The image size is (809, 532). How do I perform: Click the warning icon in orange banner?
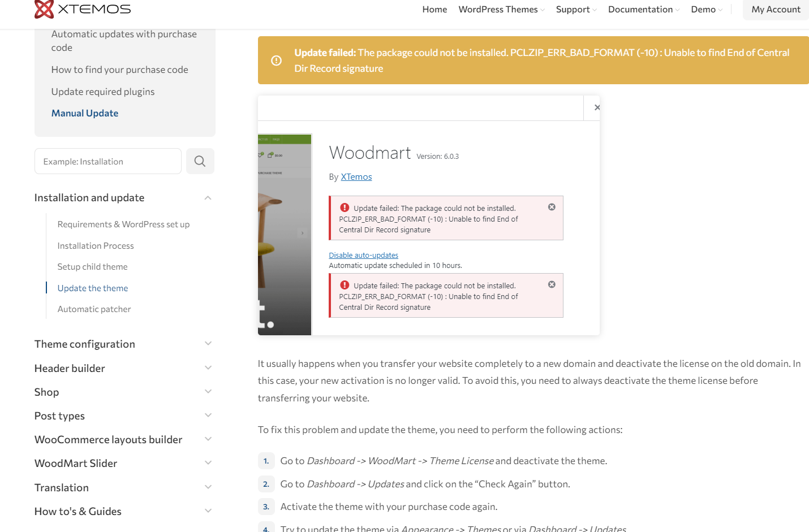276,60
